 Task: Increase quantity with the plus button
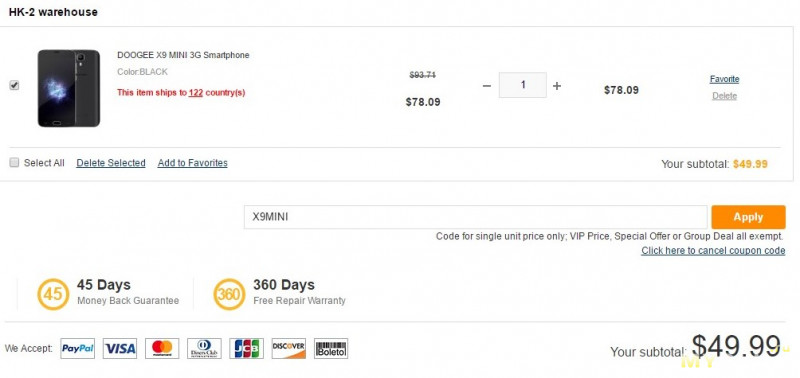click(557, 86)
